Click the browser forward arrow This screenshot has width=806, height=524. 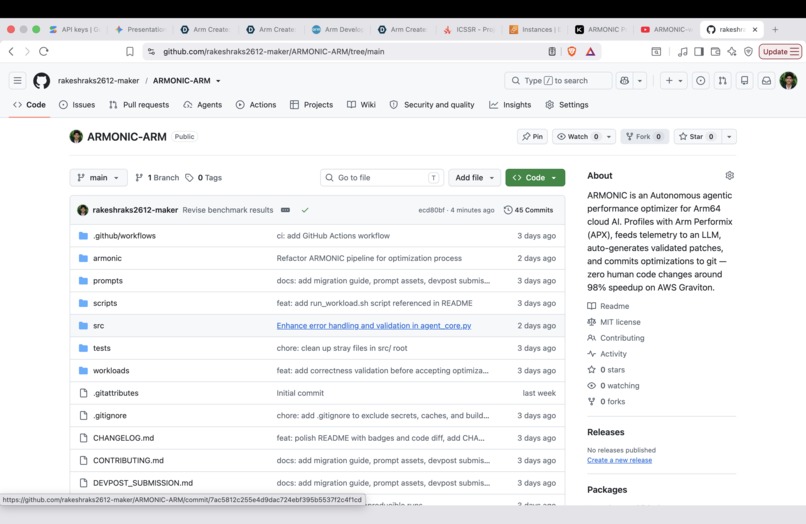27,51
